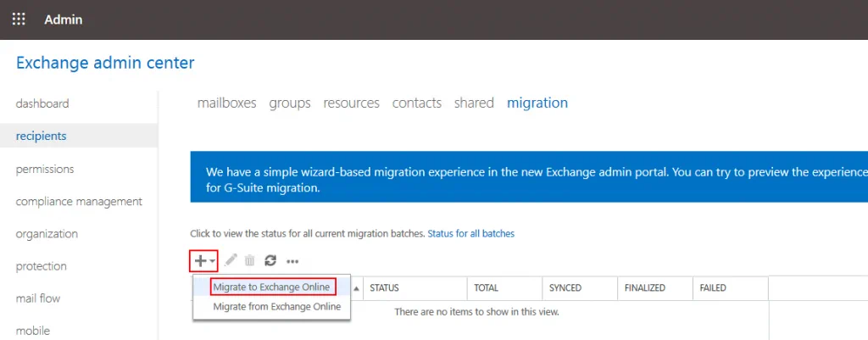This screenshot has height=340, width=868.
Task: Open mail flow in the sidebar
Action: pyautogui.click(x=38, y=298)
